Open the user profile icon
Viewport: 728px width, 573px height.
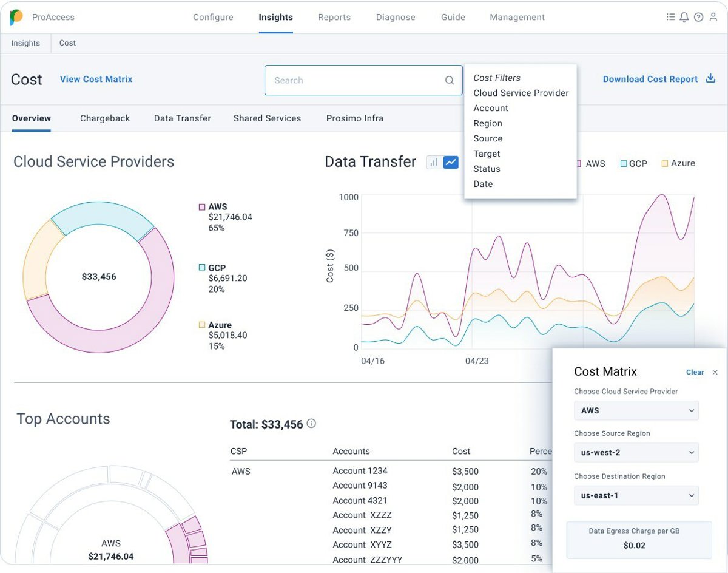coord(713,17)
